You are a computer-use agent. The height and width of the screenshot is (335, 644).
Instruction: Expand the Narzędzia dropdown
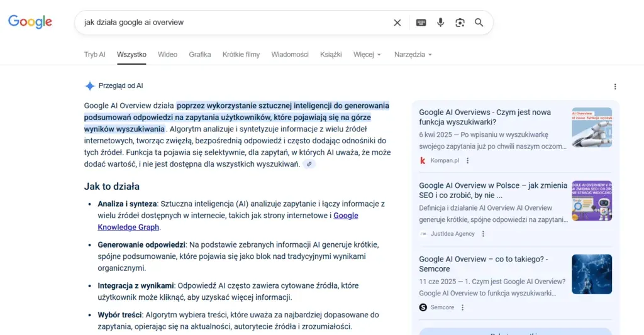click(x=413, y=54)
